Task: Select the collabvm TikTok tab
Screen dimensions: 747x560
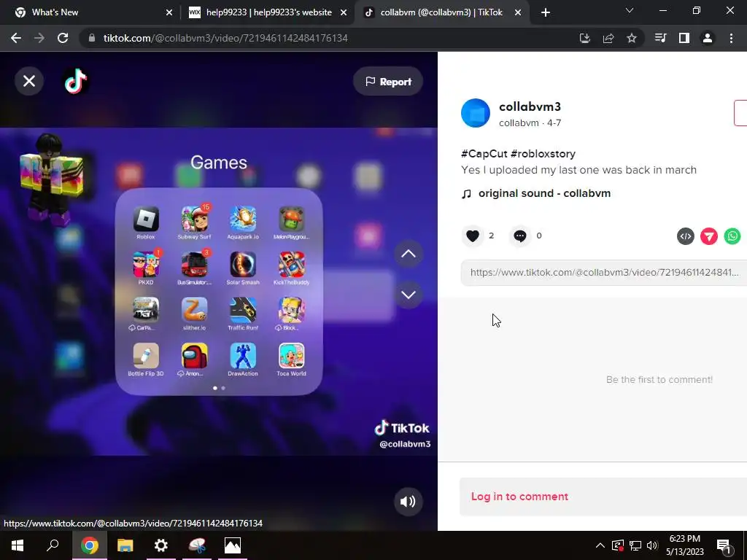Action: click(x=441, y=12)
